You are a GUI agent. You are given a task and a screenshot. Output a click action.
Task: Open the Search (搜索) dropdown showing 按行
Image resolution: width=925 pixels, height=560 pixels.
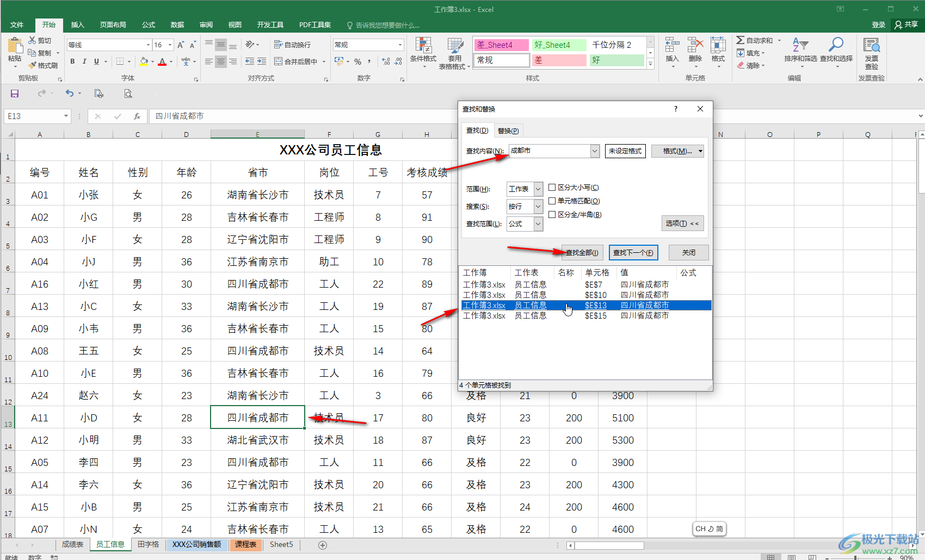click(x=538, y=206)
